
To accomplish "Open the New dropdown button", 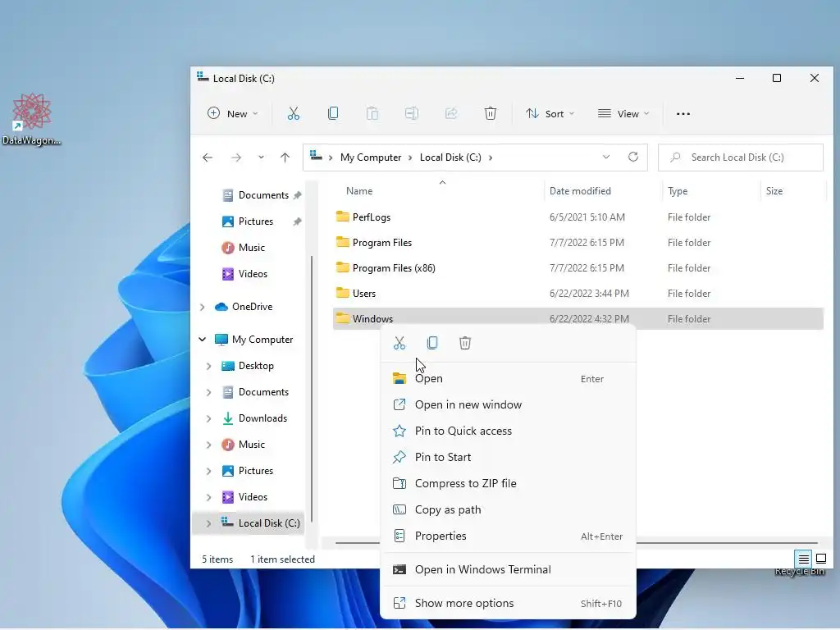I will [233, 113].
